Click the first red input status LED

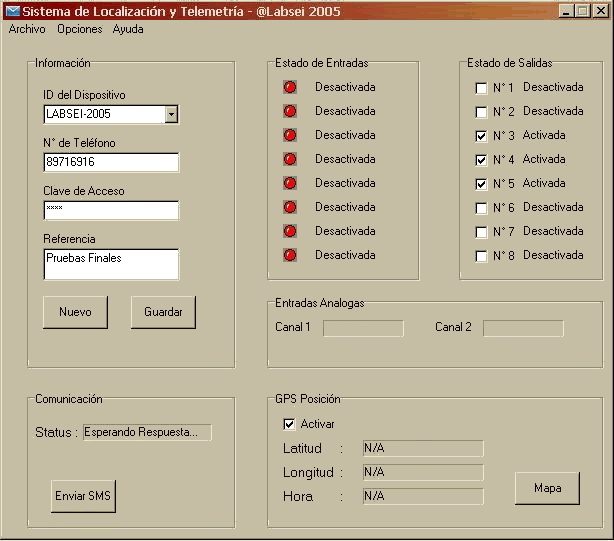click(x=290, y=87)
